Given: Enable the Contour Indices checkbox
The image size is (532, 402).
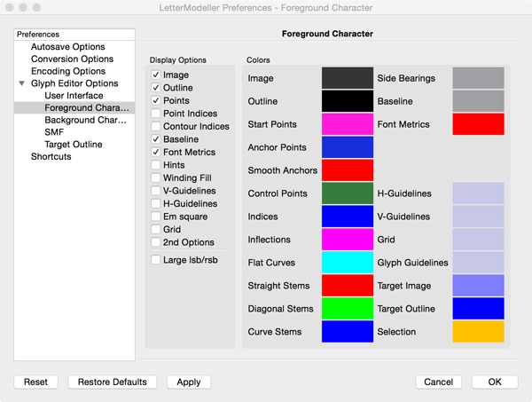Looking at the screenshot, I should (x=156, y=126).
